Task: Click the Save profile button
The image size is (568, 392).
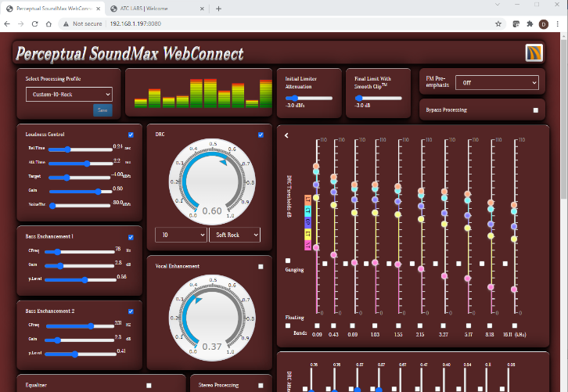Action: 102,110
